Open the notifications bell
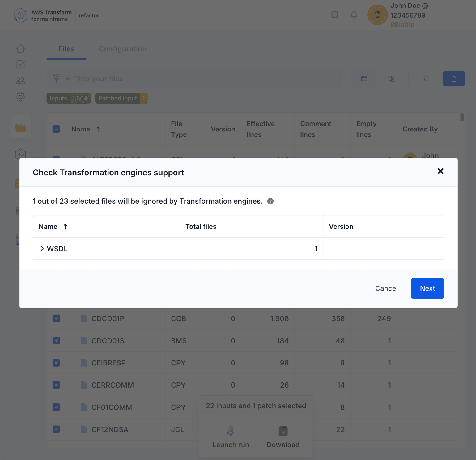 coord(354,15)
